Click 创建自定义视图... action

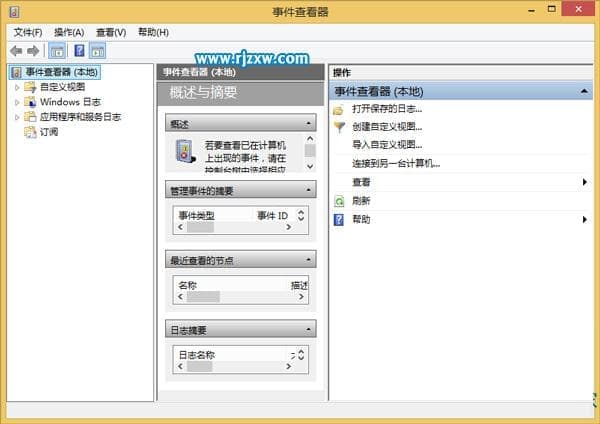pos(387,127)
